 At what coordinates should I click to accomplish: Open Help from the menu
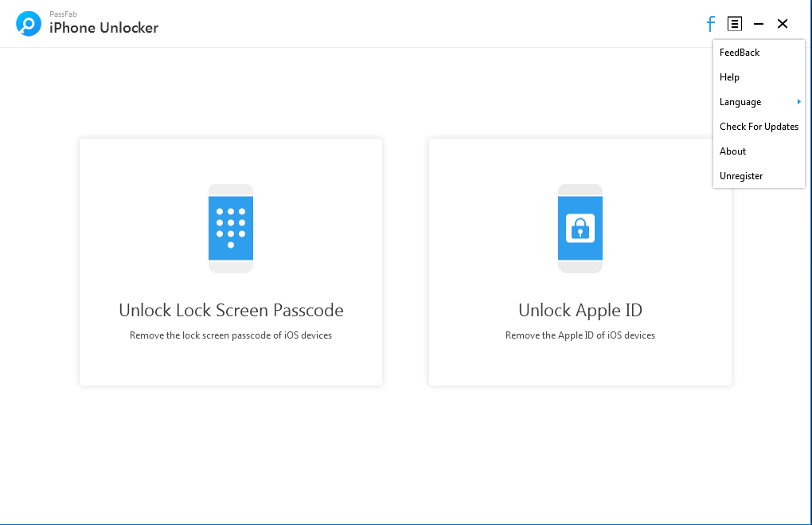click(x=759, y=77)
